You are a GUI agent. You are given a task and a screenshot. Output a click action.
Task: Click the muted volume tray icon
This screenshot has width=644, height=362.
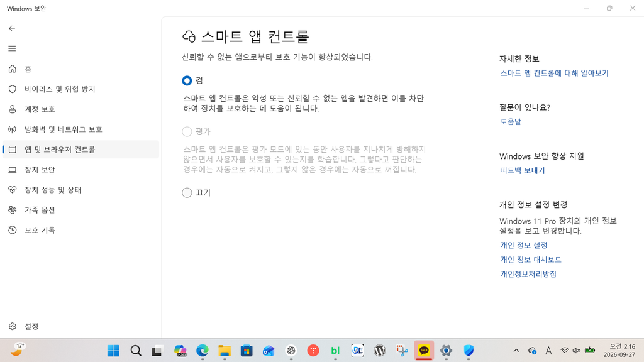pos(577,351)
